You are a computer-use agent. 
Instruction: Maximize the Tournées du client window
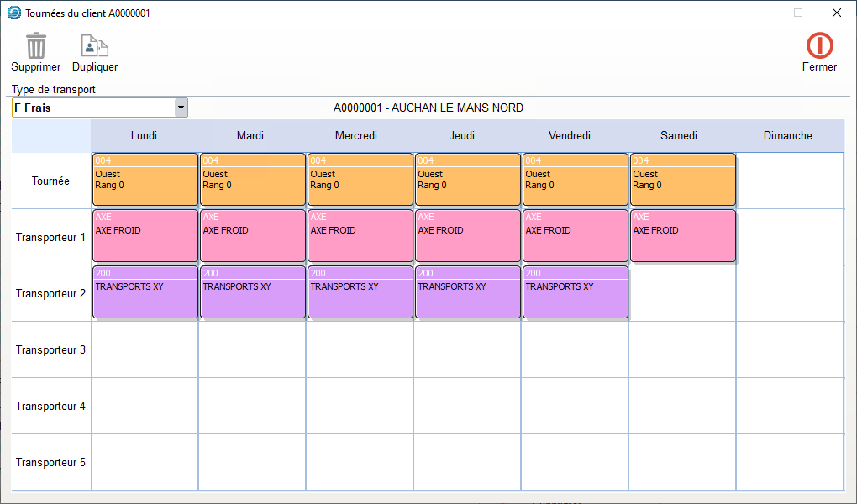click(x=797, y=13)
